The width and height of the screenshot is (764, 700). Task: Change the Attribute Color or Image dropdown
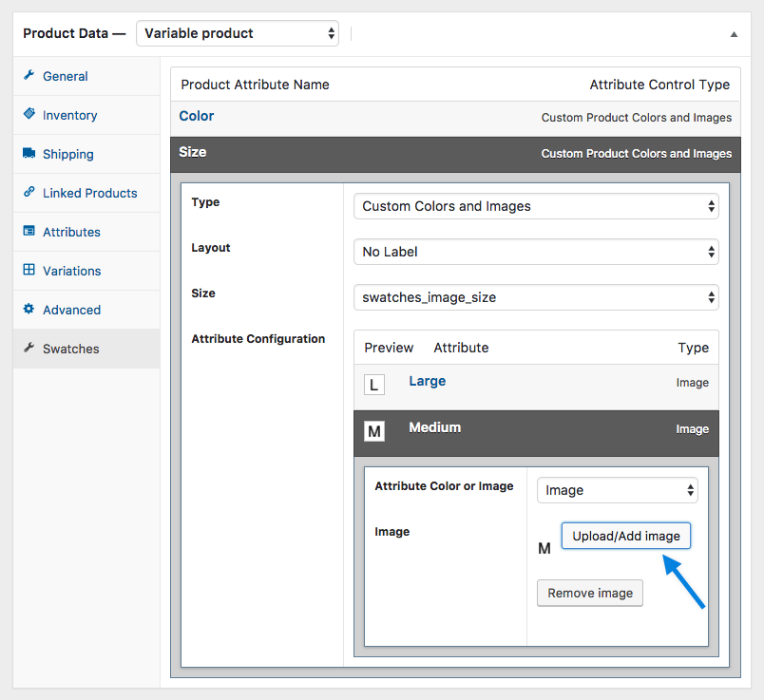pyautogui.click(x=617, y=490)
